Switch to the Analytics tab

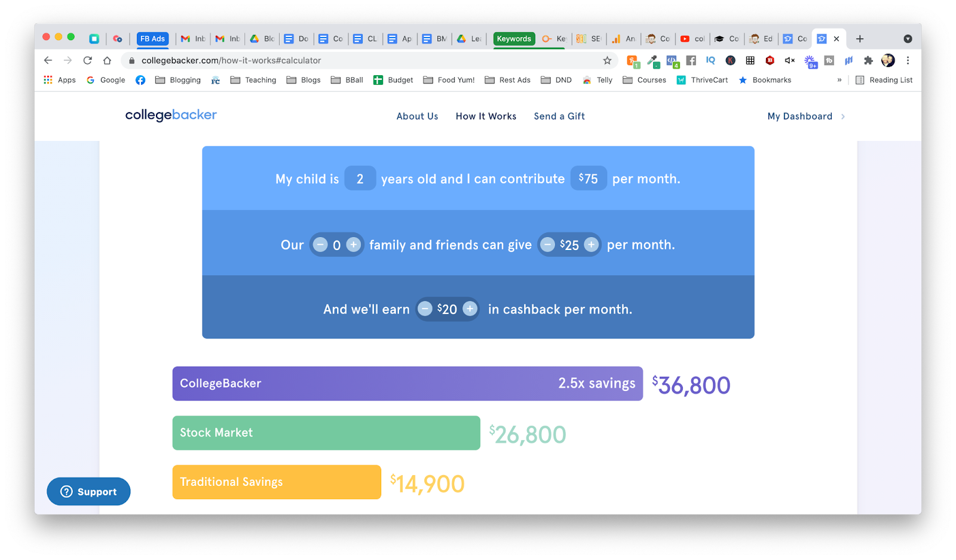tap(623, 39)
